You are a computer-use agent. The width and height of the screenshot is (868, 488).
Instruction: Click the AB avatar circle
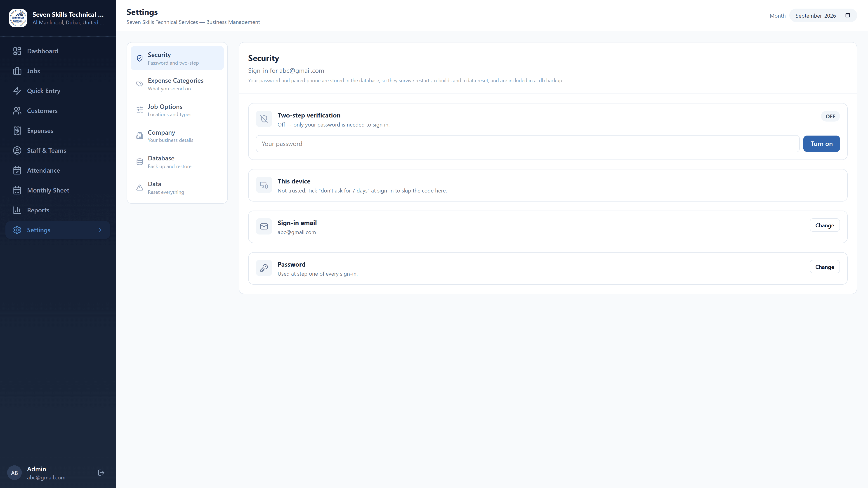(x=14, y=473)
